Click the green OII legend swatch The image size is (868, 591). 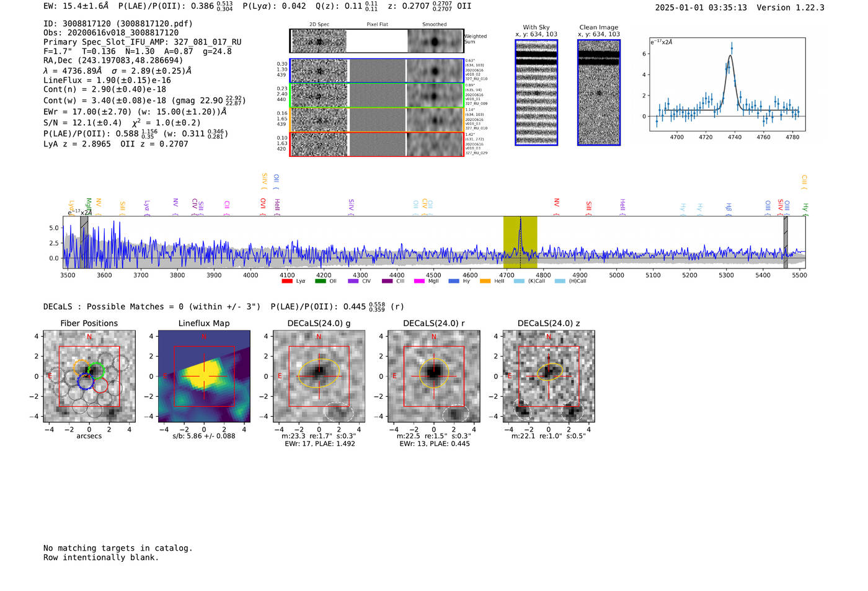coord(320,281)
